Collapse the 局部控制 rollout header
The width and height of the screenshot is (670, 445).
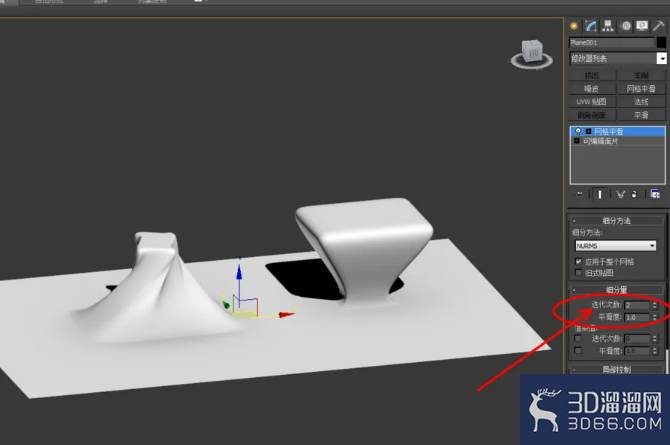[x=617, y=369]
